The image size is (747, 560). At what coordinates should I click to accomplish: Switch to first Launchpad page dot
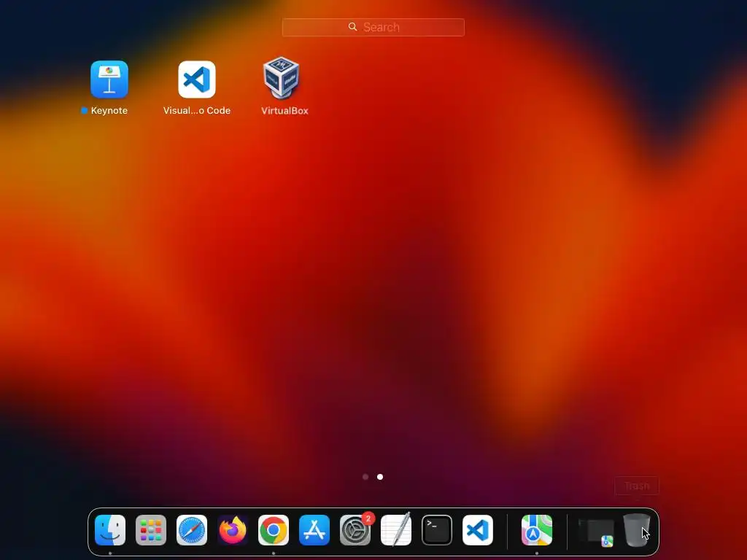pyautogui.click(x=365, y=477)
